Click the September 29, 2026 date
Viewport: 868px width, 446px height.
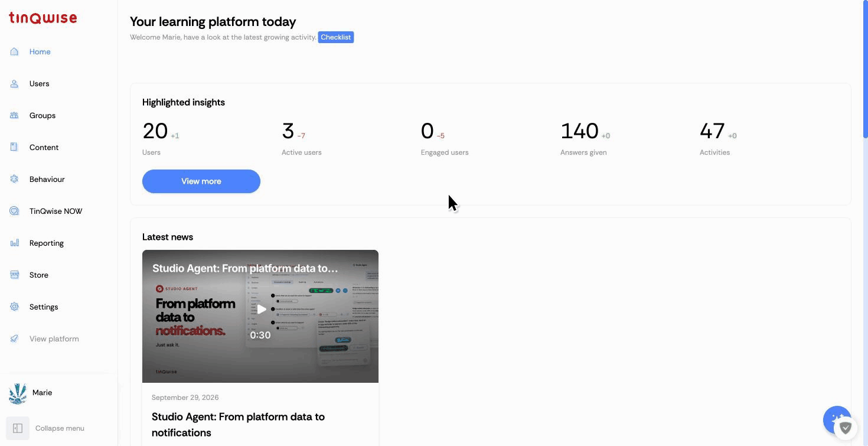pyautogui.click(x=185, y=398)
